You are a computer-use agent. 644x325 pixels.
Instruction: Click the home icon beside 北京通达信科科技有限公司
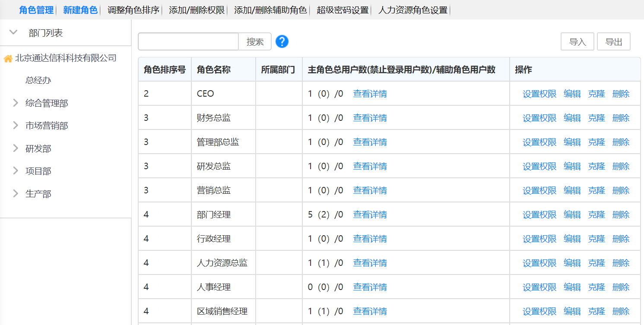pos(8,59)
